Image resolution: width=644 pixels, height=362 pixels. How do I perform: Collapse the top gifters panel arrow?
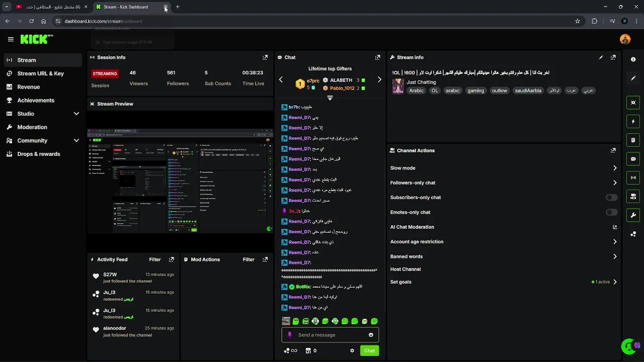[330, 98]
